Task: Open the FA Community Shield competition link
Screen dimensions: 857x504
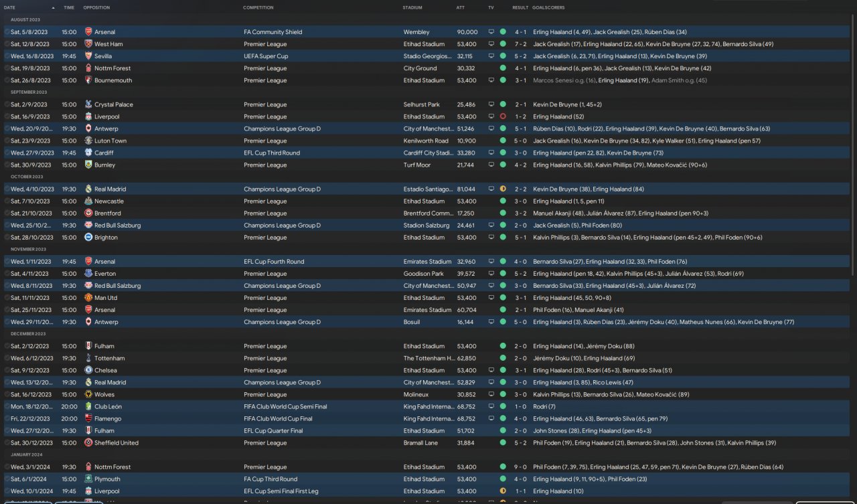Action: click(x=273, y=32)
